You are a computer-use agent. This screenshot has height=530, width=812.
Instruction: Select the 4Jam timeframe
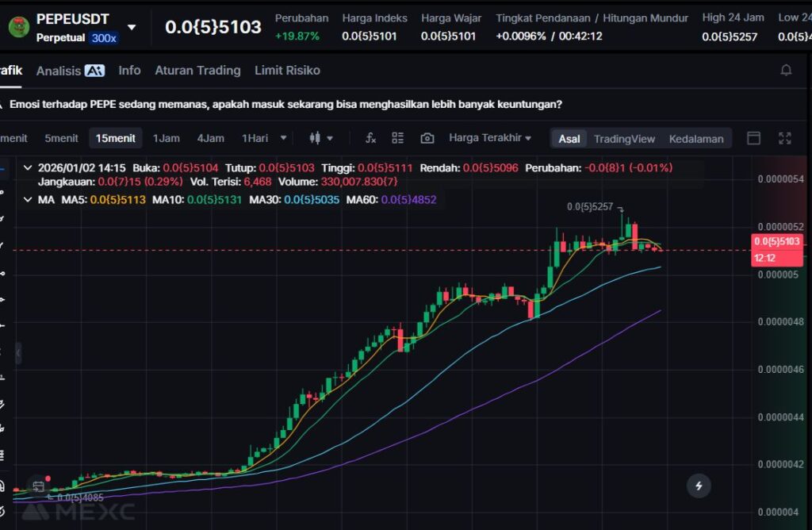point(210,138)
